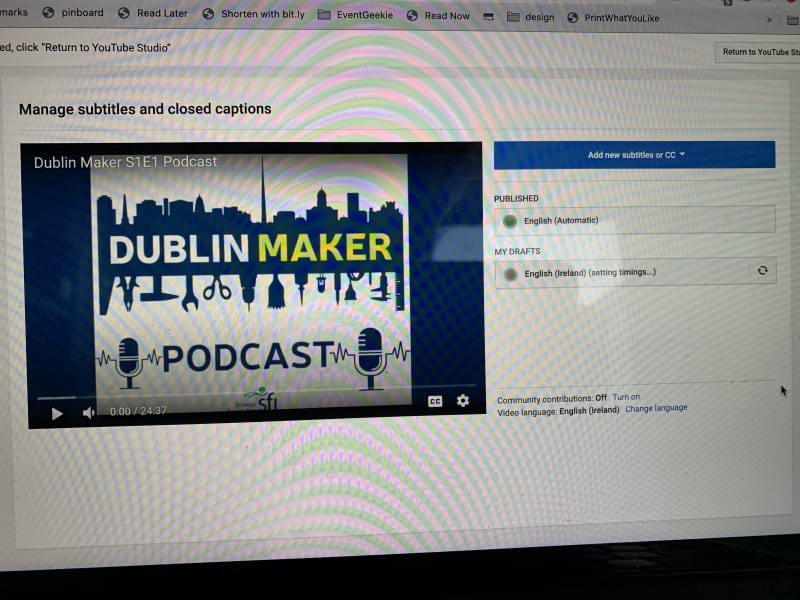Click the video progress bar

(x=257, y=393)
